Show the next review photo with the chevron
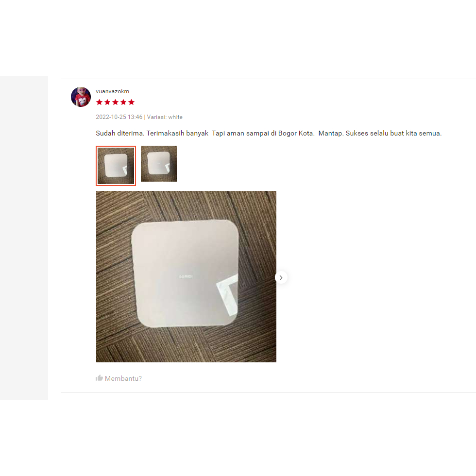 [281, 277]
